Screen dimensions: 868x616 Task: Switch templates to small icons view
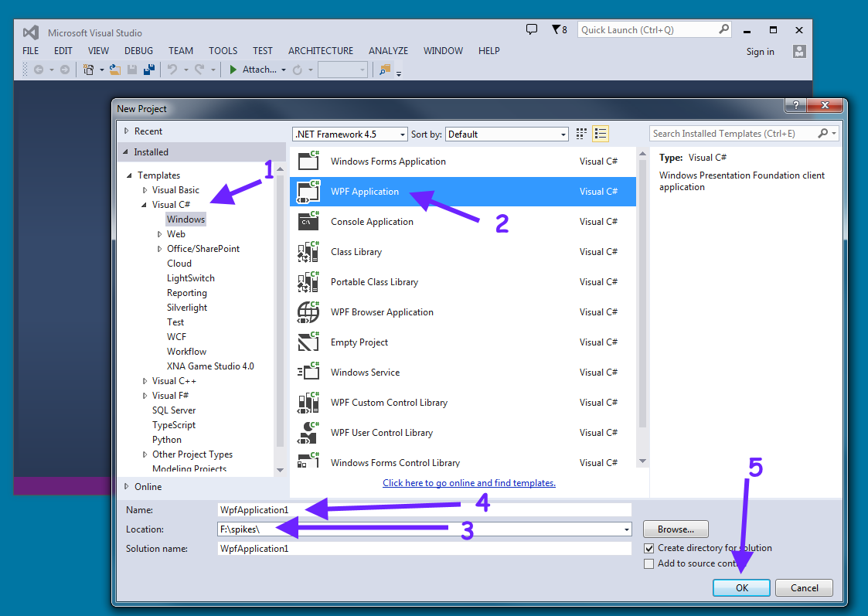click(581, 134)
